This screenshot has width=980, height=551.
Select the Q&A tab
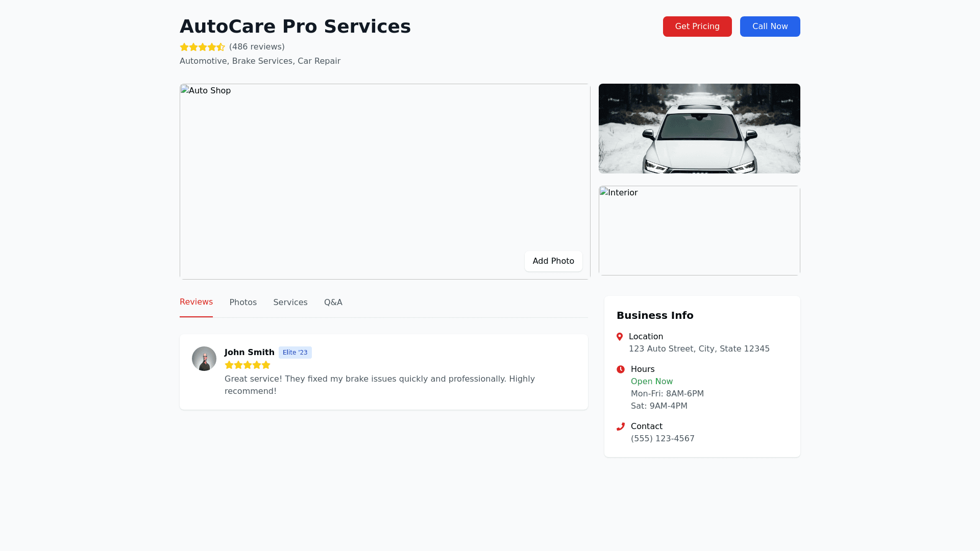333,303
